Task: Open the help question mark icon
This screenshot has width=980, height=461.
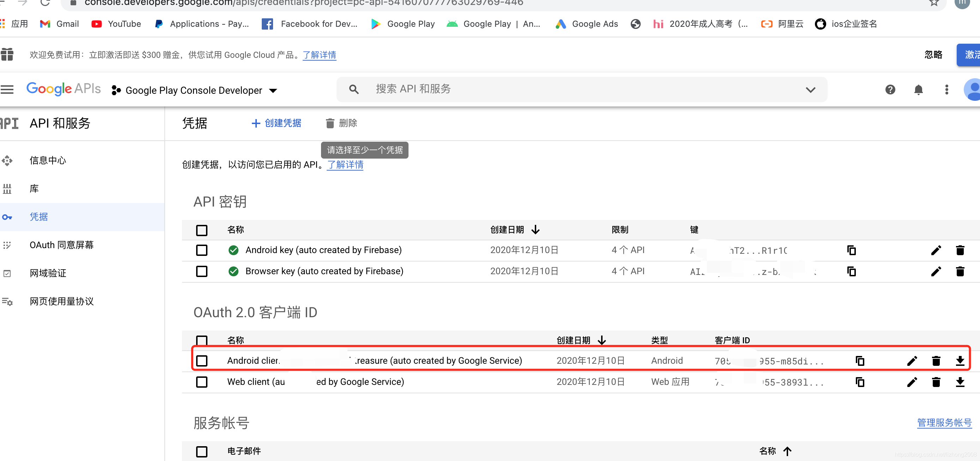Action: [x=890, y=90]
